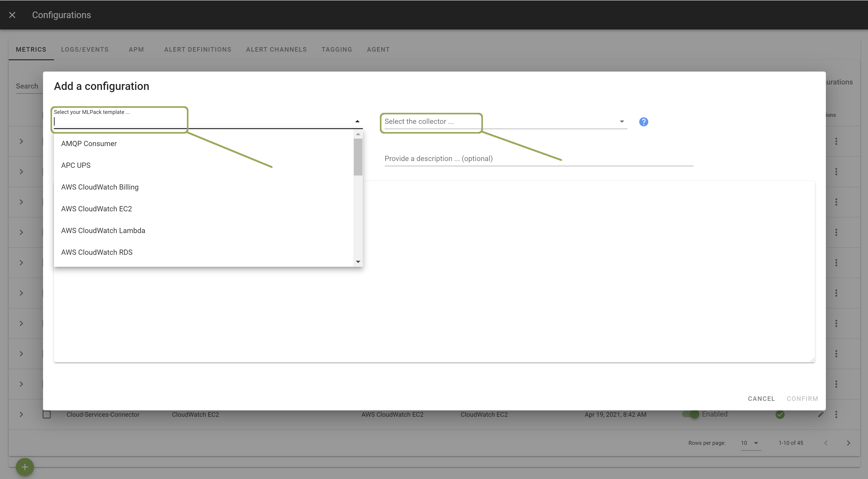Viewport: 868px width, 479px height.
Task: Select AWS CloudWatch Lambda template
Action: (x=103, y=230)
